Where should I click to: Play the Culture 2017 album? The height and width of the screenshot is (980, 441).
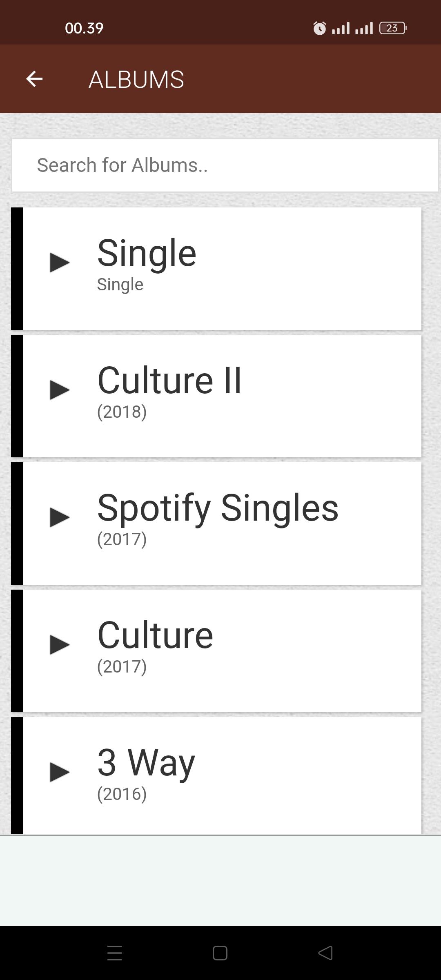pyautogui.click(x=60, y=645)
